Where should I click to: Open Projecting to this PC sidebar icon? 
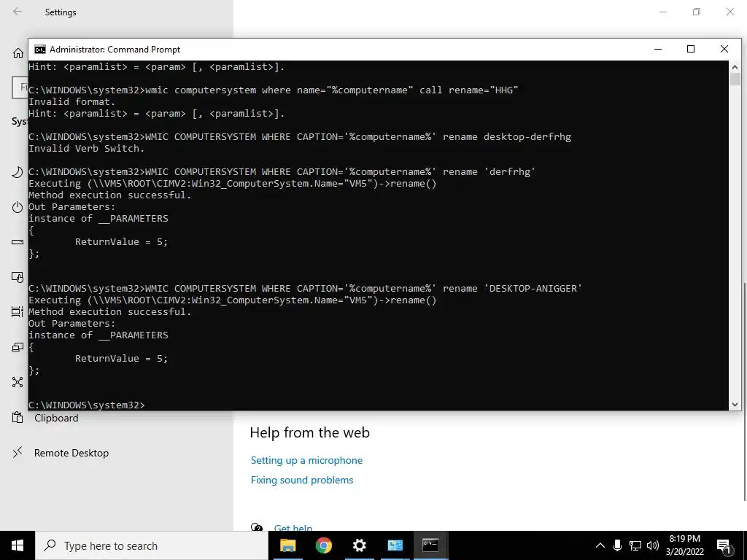click(x=18, y=347)
